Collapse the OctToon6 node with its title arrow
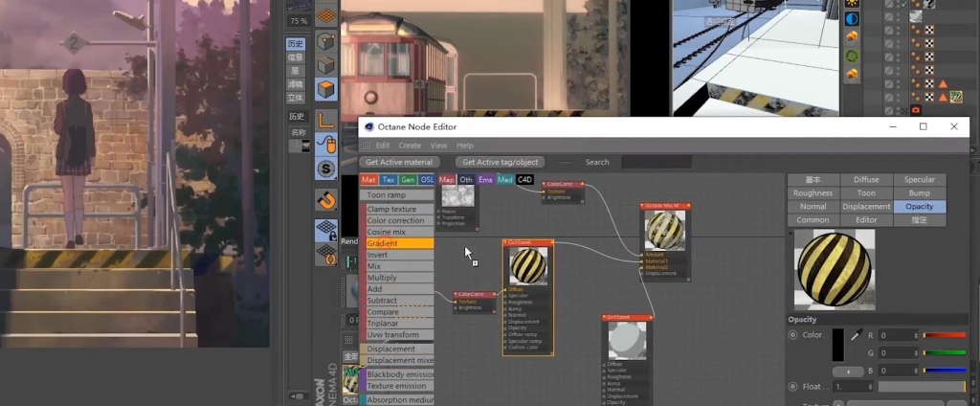The image size is (980, 406). tap(506, 242)
